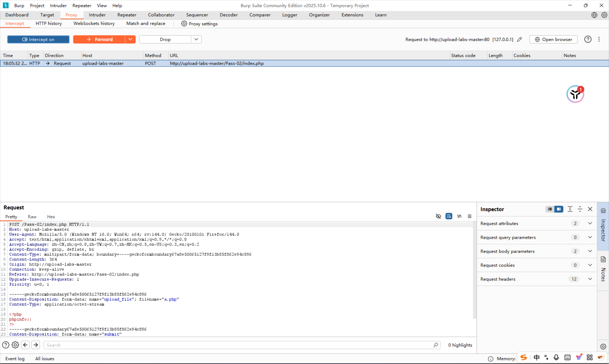Click the search magnifier icon in search bar

click(436, 345)
